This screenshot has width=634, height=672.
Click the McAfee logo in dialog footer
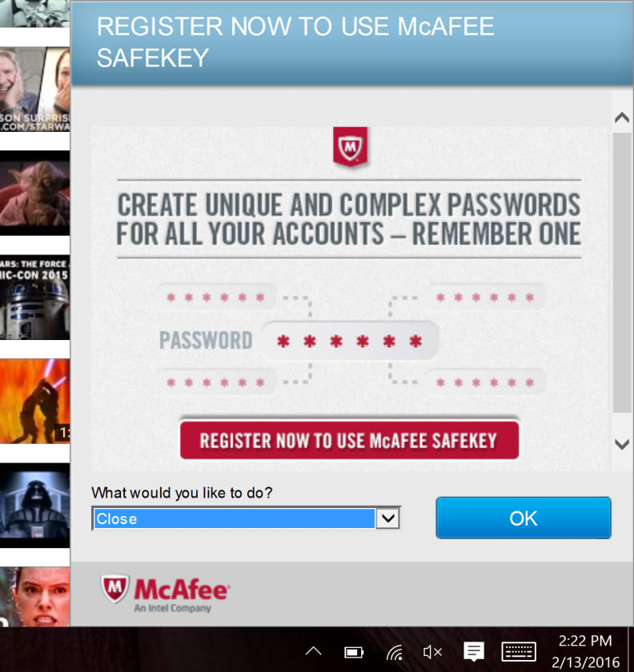click(165, 594)
